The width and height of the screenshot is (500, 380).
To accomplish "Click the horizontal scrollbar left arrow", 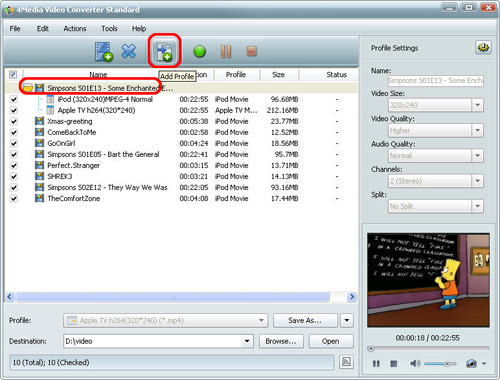I will click(x=10, y=297).
